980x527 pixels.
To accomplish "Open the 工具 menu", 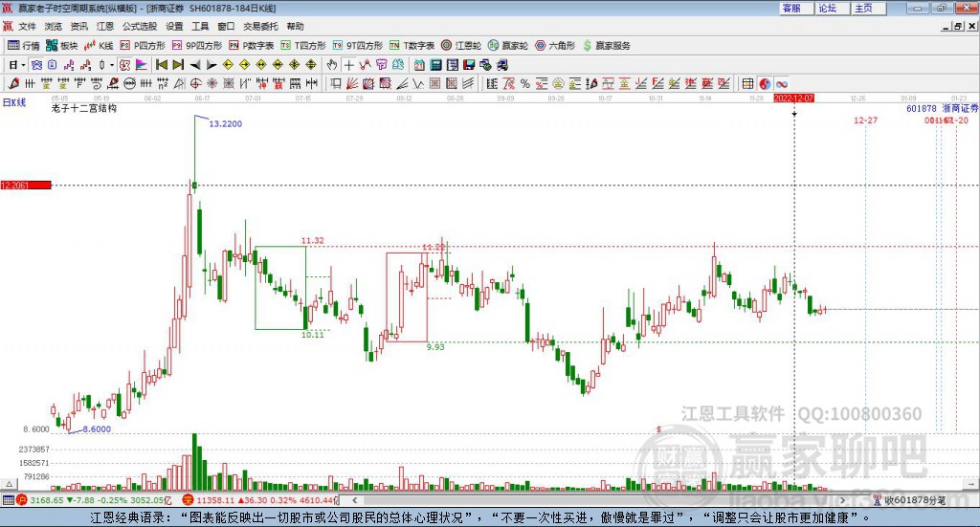I will [200, 26].
